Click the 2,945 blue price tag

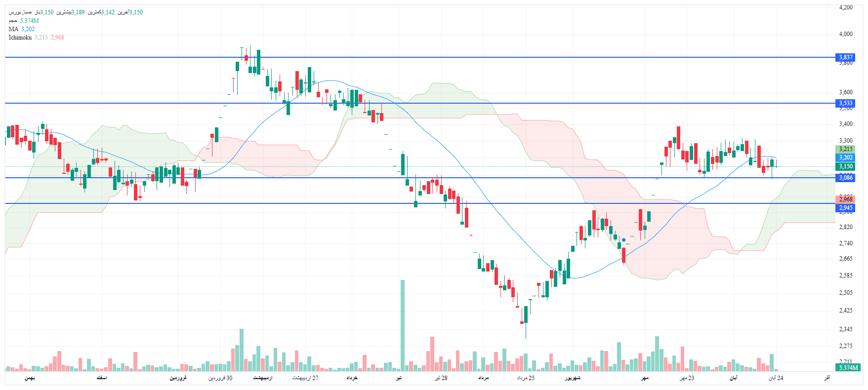(846, 208)
